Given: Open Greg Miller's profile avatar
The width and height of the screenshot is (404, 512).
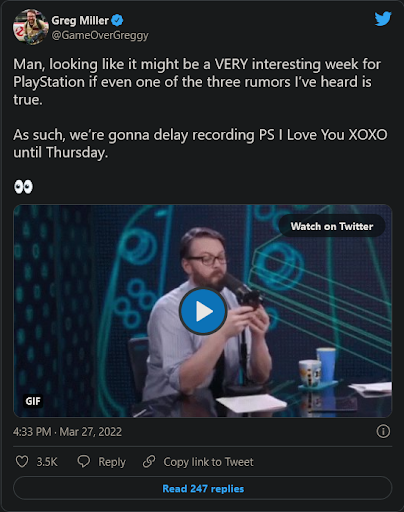Looking at the screenshot, I should point(31,27).
